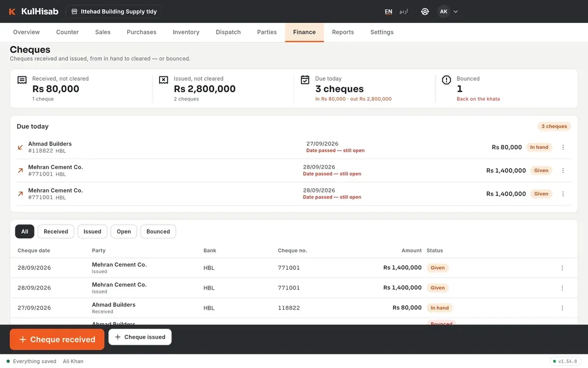Click the 'Cheque date' column header
This screenshot has width=588, height=368.
(x=34, y=250)
